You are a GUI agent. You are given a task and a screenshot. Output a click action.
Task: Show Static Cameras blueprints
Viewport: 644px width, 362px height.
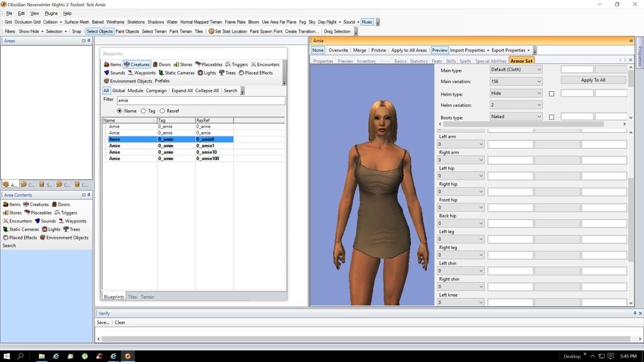pos(176,73)
